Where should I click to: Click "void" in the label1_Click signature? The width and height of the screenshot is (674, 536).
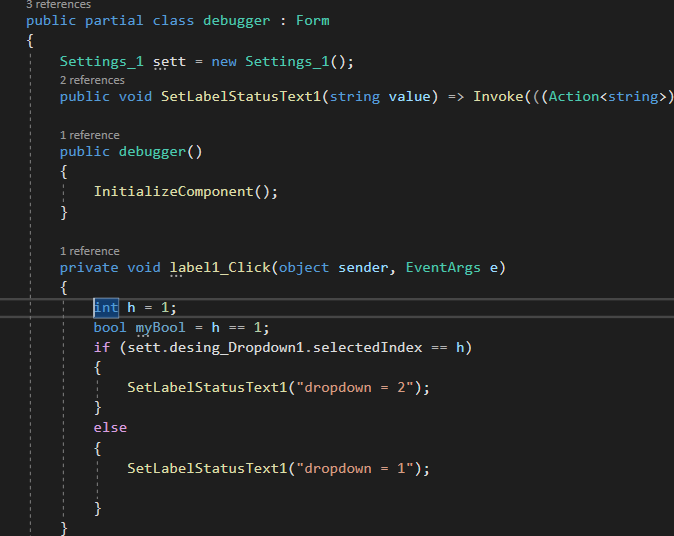[x=144, y=267]
